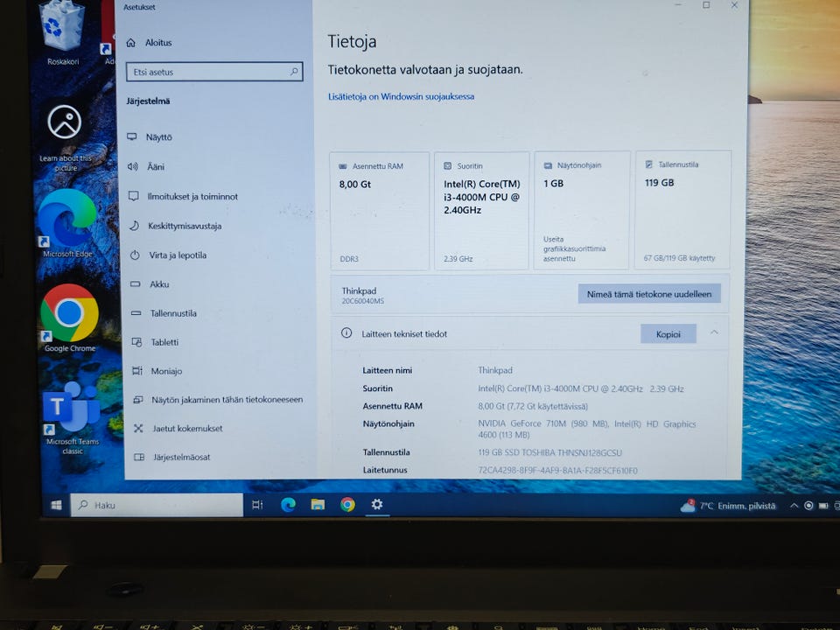Open the weather widget showing 7°C

click(728, 505)
